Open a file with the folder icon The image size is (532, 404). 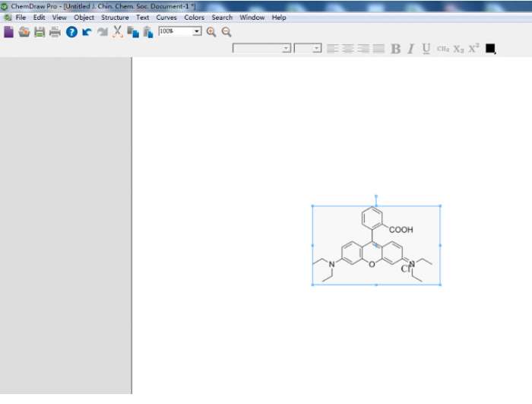[24, 32]
